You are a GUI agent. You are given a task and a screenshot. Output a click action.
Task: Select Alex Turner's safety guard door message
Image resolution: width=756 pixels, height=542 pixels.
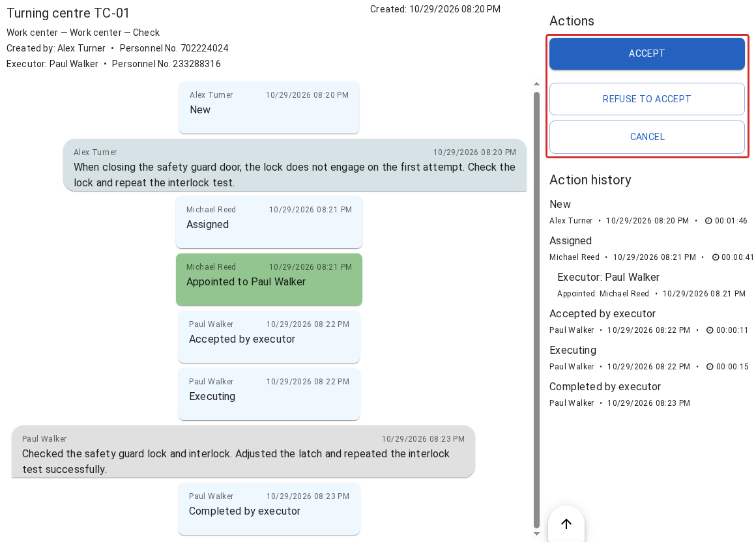point(295,165)
